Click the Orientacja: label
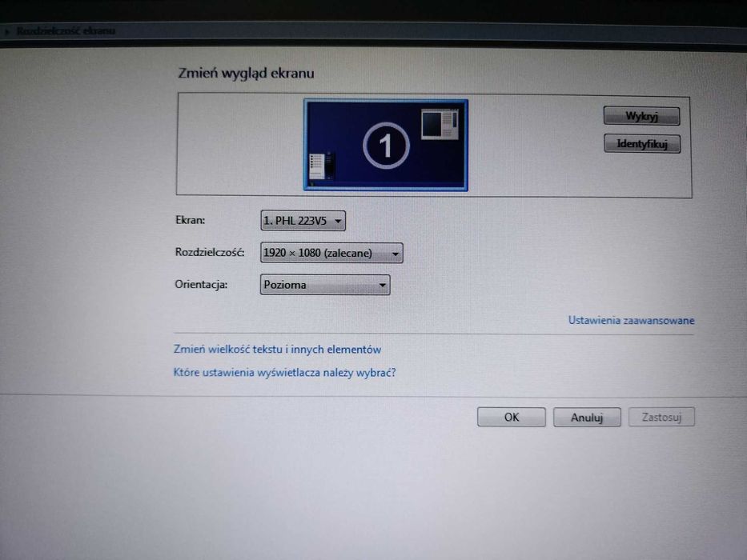The image size is (747, 560). click(201, 285)
